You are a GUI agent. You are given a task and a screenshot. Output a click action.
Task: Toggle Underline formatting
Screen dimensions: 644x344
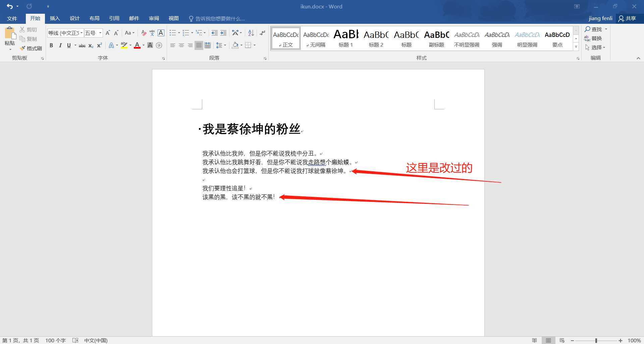(x=69, y=45)
